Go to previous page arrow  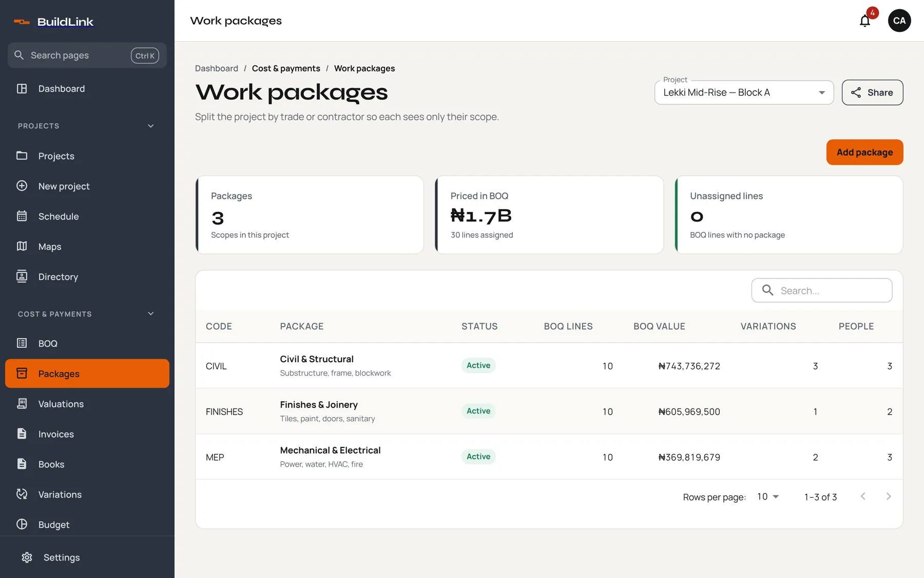(863, 496)
